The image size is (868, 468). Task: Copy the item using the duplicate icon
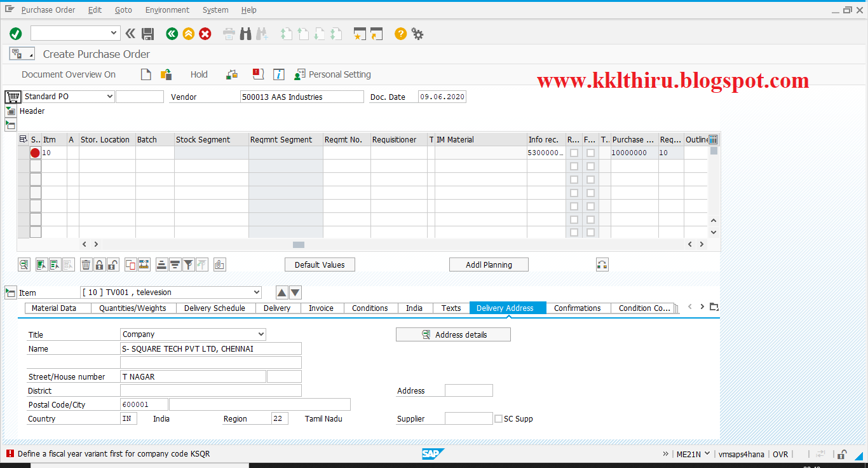point(130,265)
